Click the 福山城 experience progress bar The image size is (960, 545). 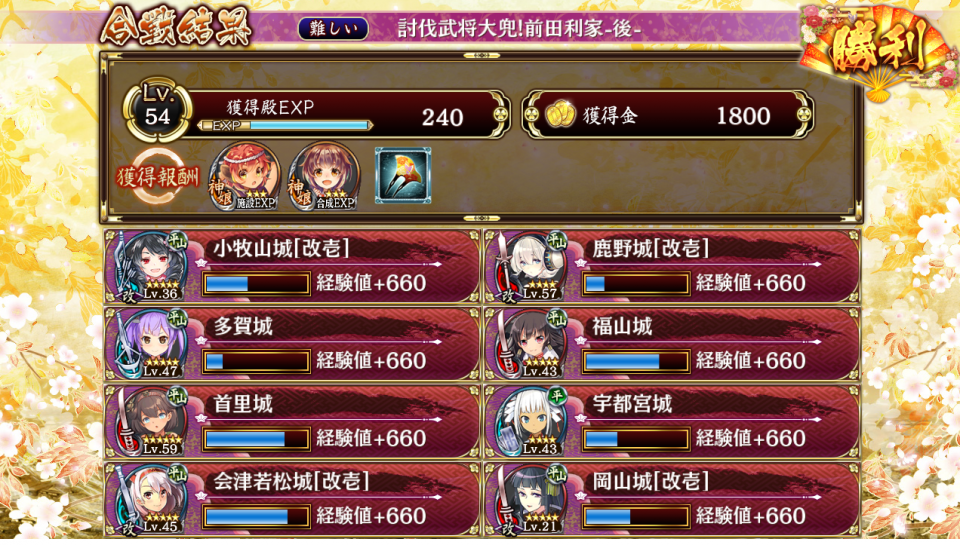636,361
